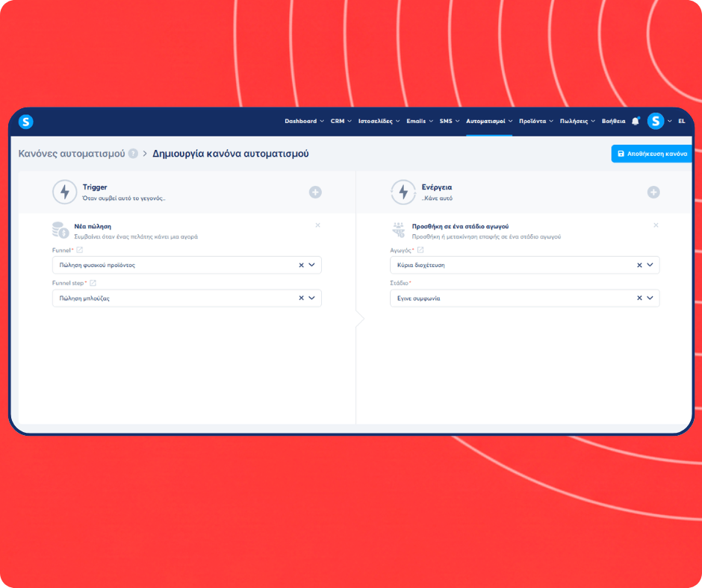Click the help question mark beside Κανόνες αυτοματισμού
The width and height of the screenshot is (702, 588).
133,154
